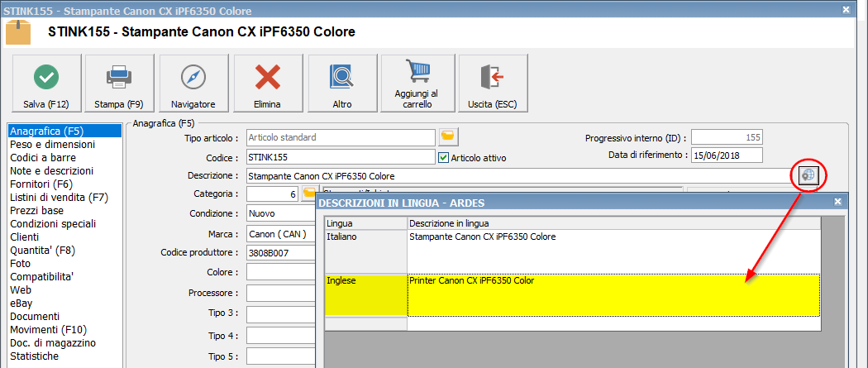
Task: Click Data di riferimento field
Action: coord(727,155)
